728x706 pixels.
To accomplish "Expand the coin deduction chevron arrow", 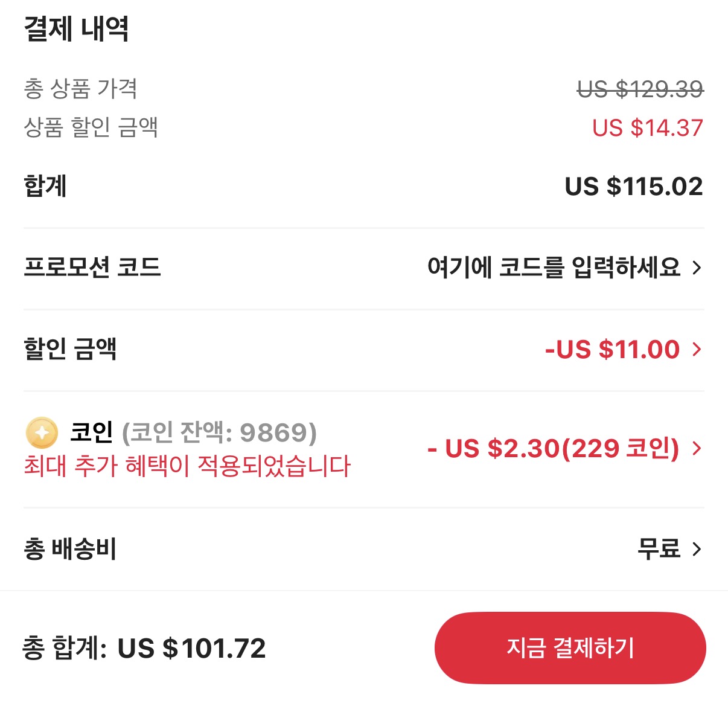I will 697,448.
